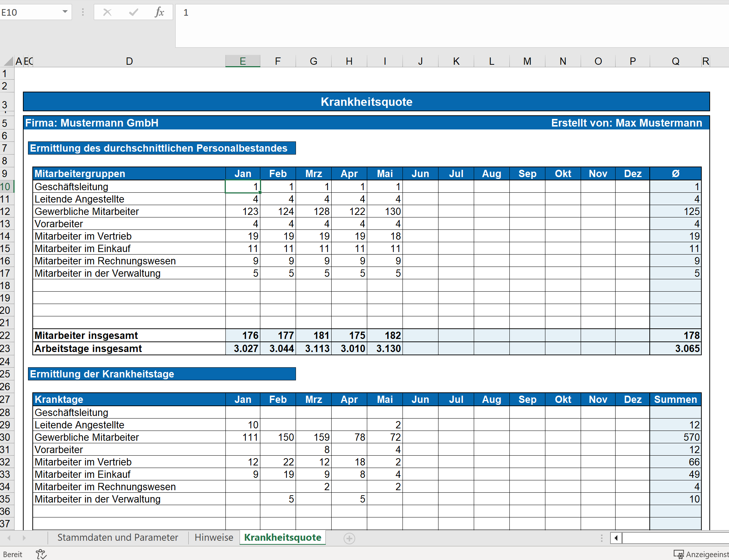Select column Q header
Image resolution: width=729 pixels, height=560 pixels.
(x=676, y=61)
